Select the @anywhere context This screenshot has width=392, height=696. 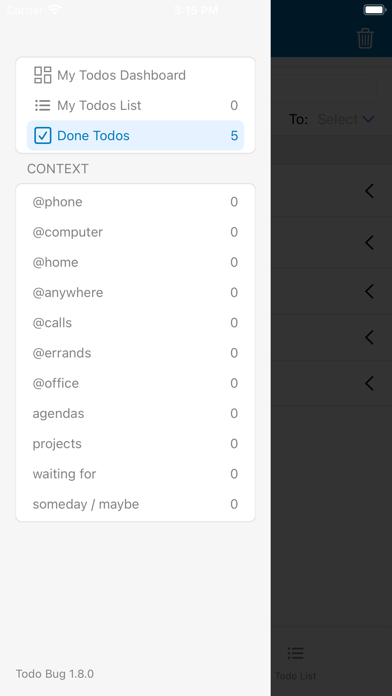click(x=135, y=293)
